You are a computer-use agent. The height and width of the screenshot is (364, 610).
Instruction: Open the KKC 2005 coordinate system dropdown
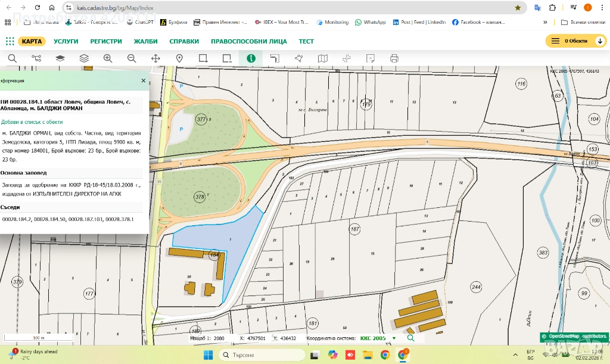pyautogui.click(x=393, y=338)
